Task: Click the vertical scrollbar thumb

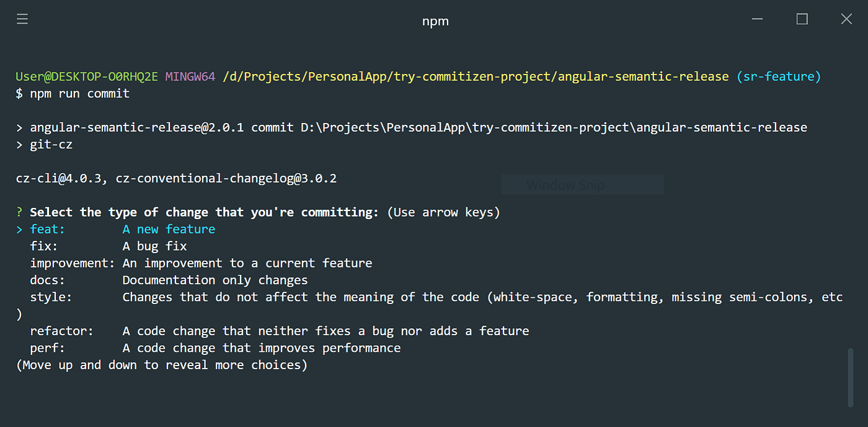Action: point(850,377)
